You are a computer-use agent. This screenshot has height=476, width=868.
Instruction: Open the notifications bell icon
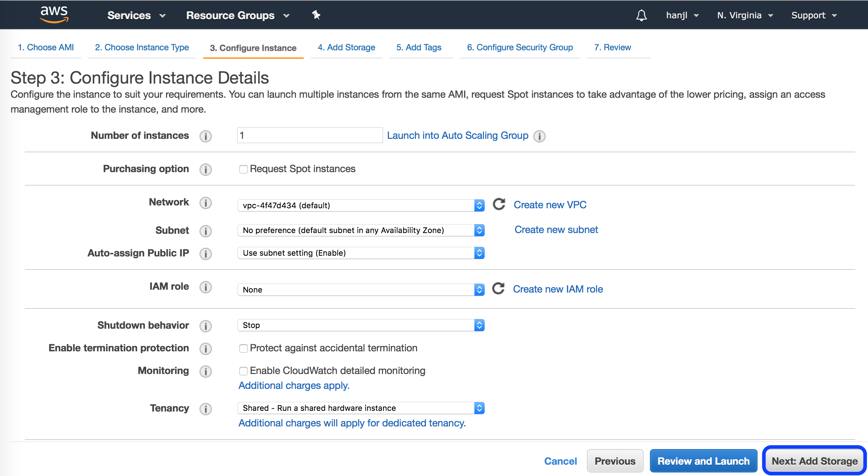pyautogui.click(x=641, y=15)
